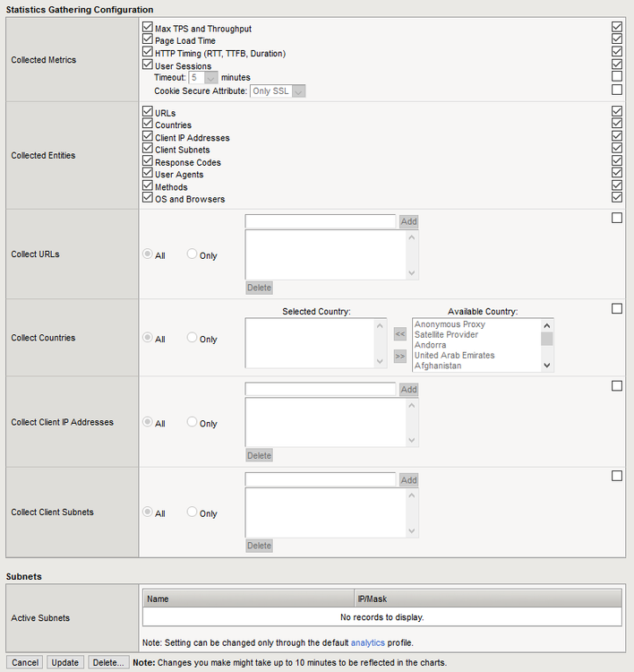This screenshot has height=672, width=634.
Task: Open the default analytics profile link
Action: coord(367,642)
